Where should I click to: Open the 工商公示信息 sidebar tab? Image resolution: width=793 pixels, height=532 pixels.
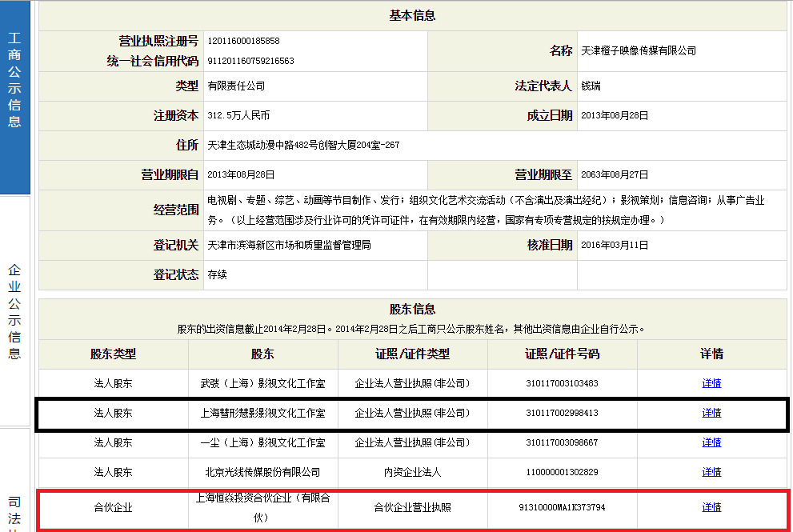point(14,80)
